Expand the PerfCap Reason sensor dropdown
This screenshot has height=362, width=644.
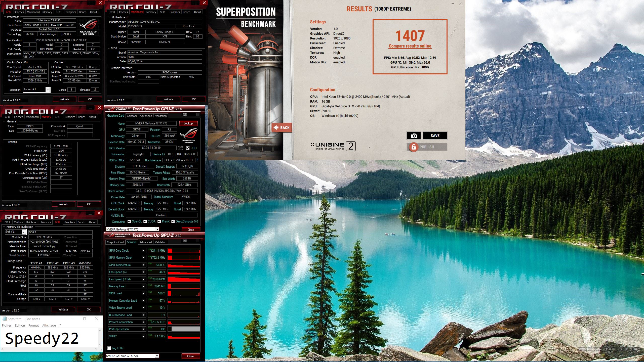[143, 329]
